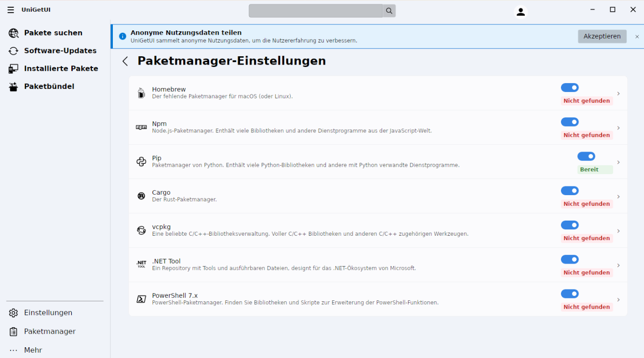Expand the vcpkg row chevron
The height and width of the screenshot is (358, 644).
(x=619, y=231)
